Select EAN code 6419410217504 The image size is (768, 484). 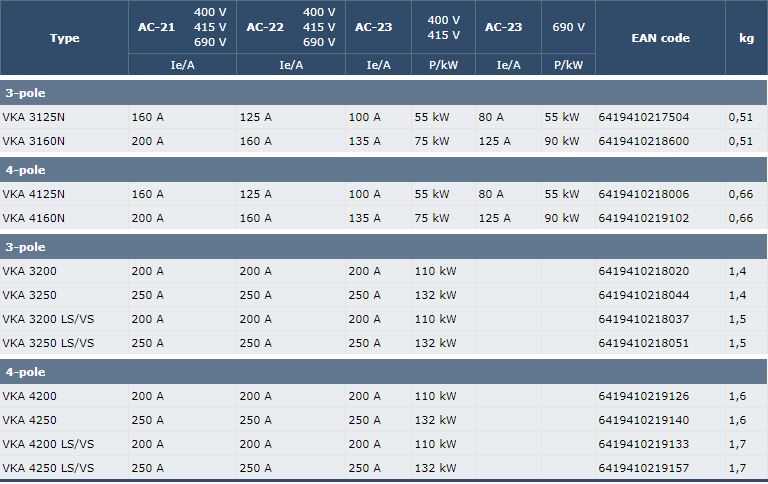point(643,117)
